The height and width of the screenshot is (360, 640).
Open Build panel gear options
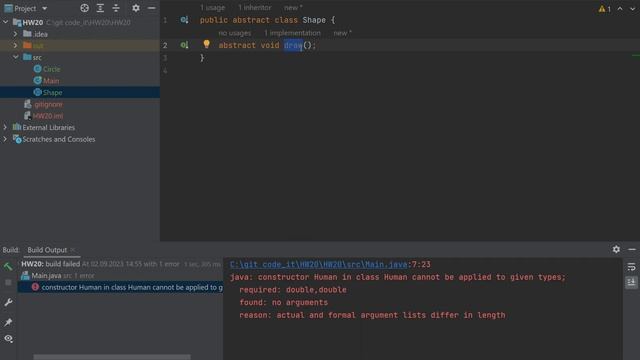point(616,249)
